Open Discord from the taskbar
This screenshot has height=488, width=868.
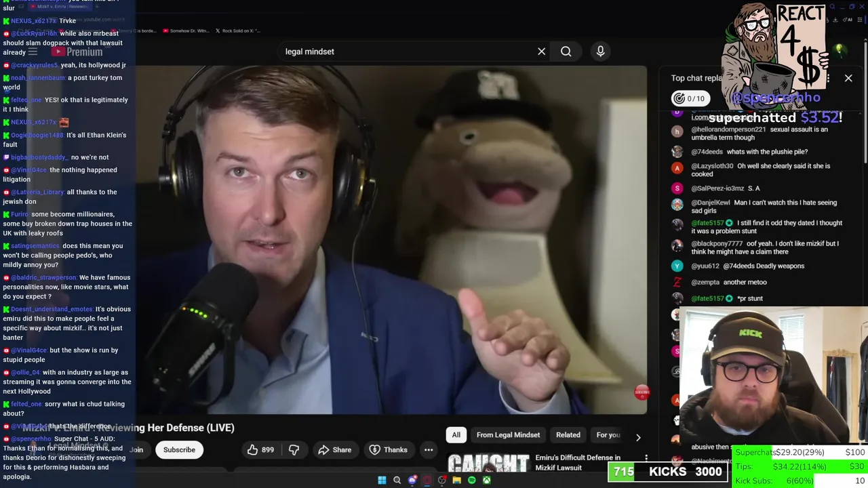[412, 480]
